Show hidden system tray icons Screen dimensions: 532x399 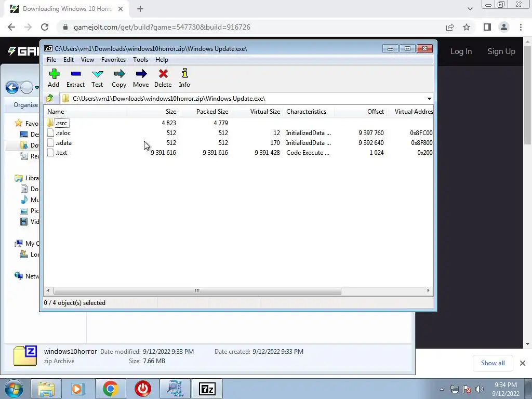click(442, 390)
